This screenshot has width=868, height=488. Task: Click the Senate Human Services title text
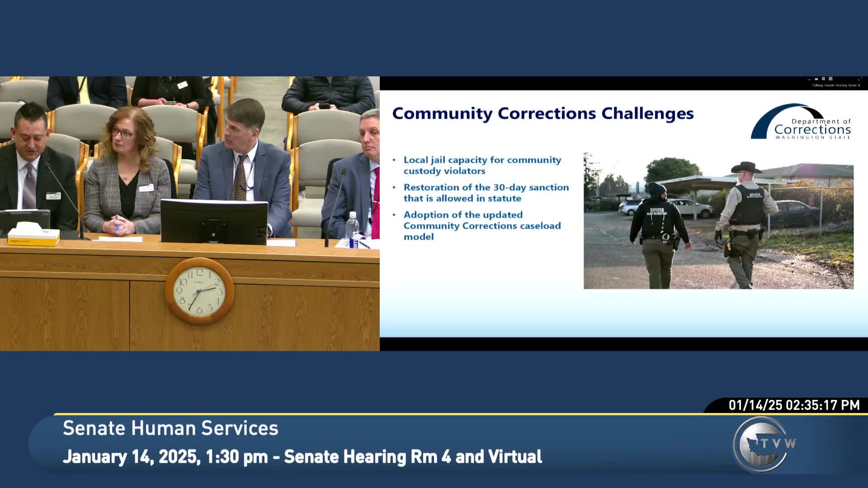tap(170, 428)
